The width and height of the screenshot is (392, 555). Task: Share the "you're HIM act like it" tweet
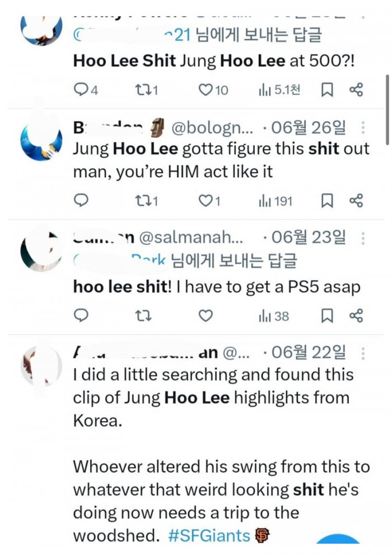tap(356, 201)
